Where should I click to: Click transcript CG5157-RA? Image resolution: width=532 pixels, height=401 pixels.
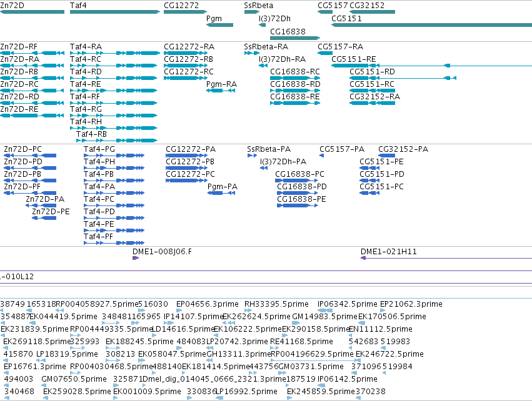340,47
